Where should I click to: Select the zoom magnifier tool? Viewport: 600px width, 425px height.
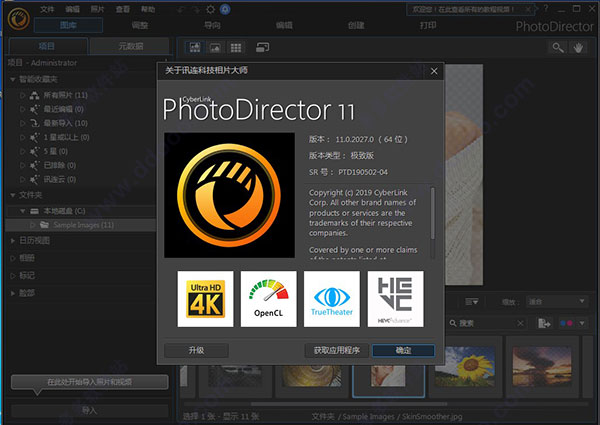tap(558, 47)
